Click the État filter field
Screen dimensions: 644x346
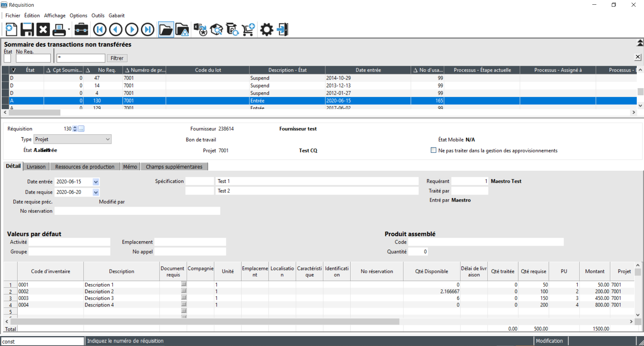click(x=7, y=58)
